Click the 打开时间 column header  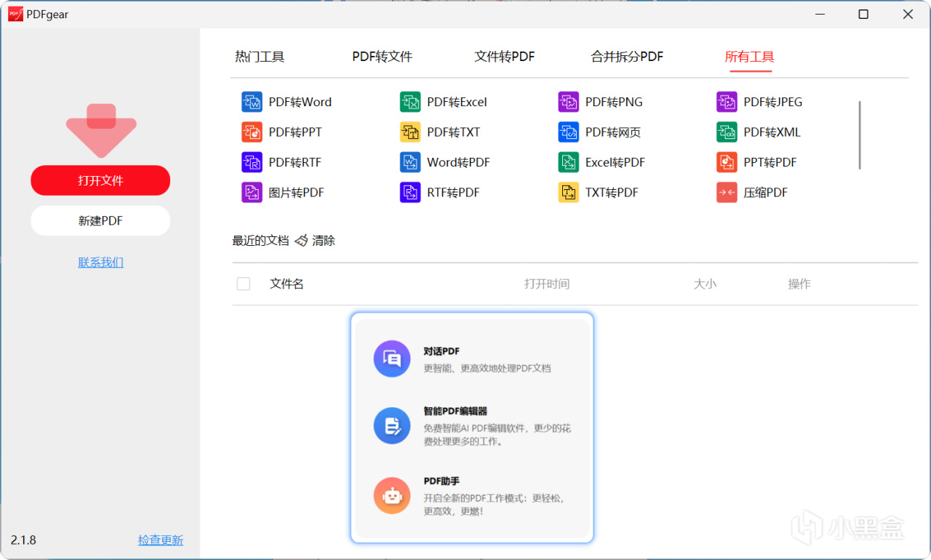pos(547,284)
